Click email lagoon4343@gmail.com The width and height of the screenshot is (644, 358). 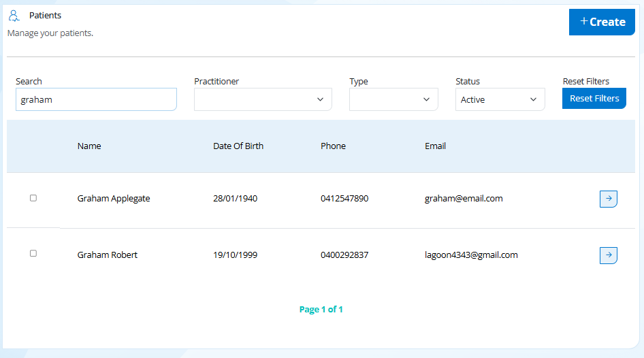tap(471, 255)
